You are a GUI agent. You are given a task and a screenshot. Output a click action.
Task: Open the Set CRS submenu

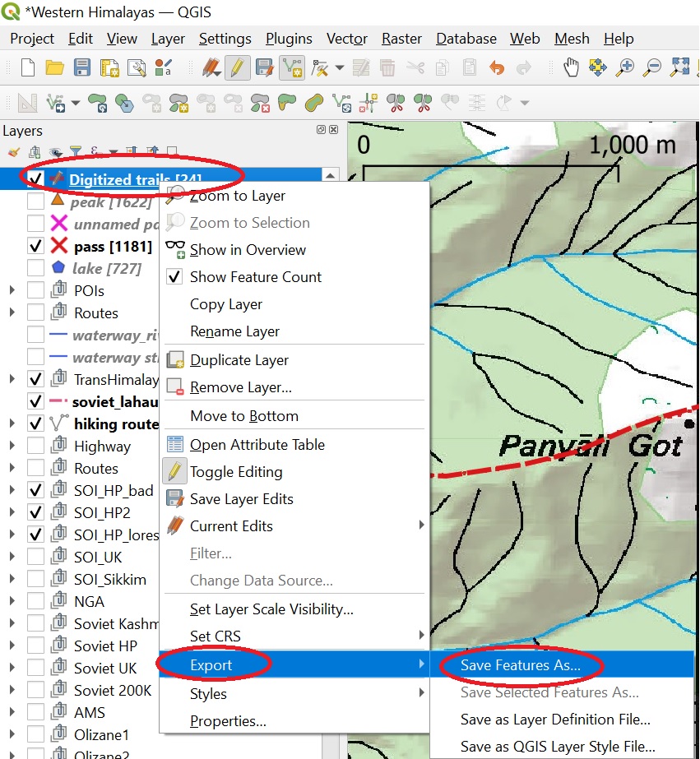[x=294, y=636]
